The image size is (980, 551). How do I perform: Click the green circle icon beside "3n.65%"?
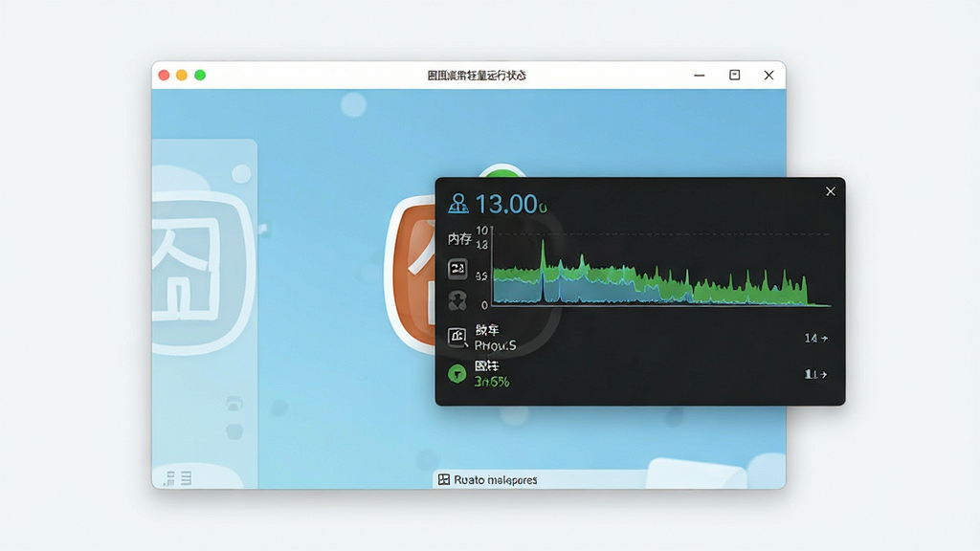coord(457,374)
